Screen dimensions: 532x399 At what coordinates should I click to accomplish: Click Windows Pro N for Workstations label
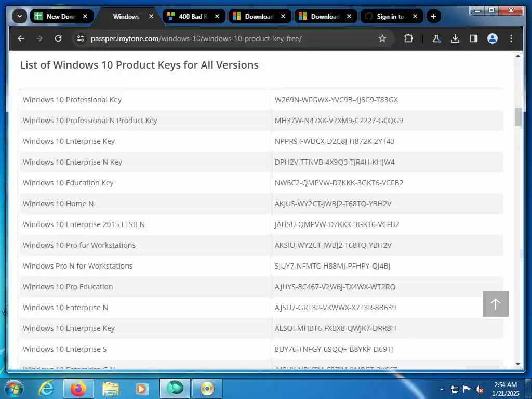pos(78,266)
